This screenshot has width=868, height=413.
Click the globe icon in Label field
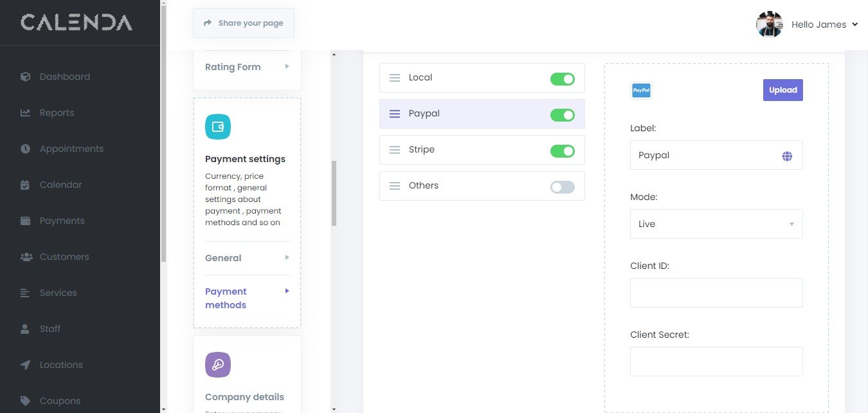point(787,156)
